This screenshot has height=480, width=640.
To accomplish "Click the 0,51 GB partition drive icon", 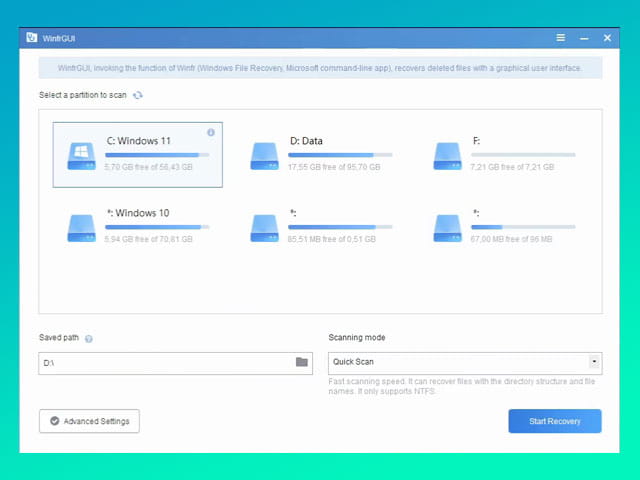I will pyautogui.click(x=264, y=228).
